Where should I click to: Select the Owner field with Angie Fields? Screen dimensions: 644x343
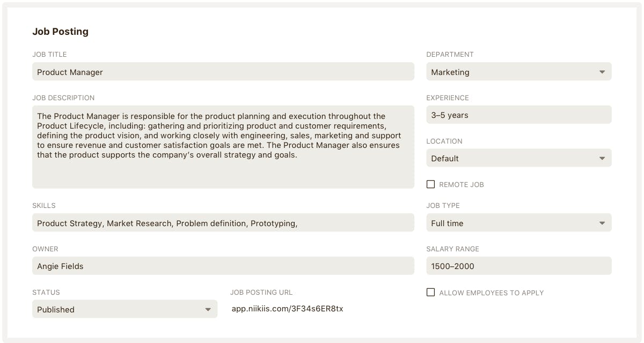pos(223,266)
